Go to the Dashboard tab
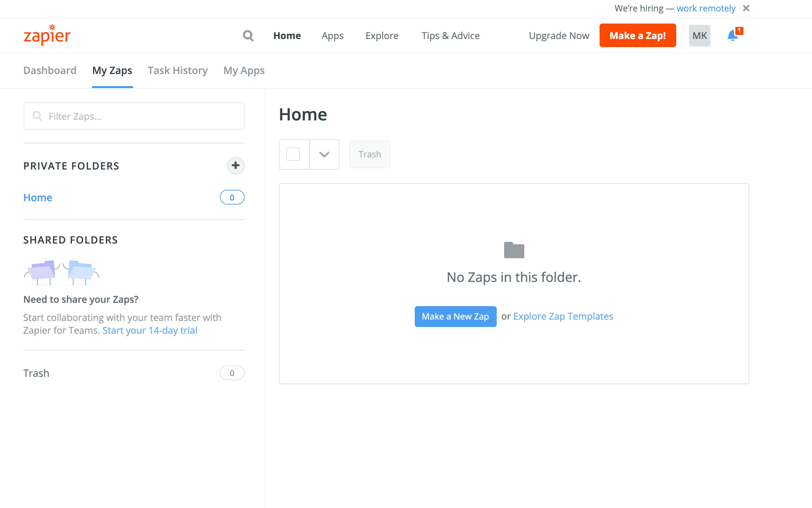Viewport: 812px width, 508px height. (50, 70)
